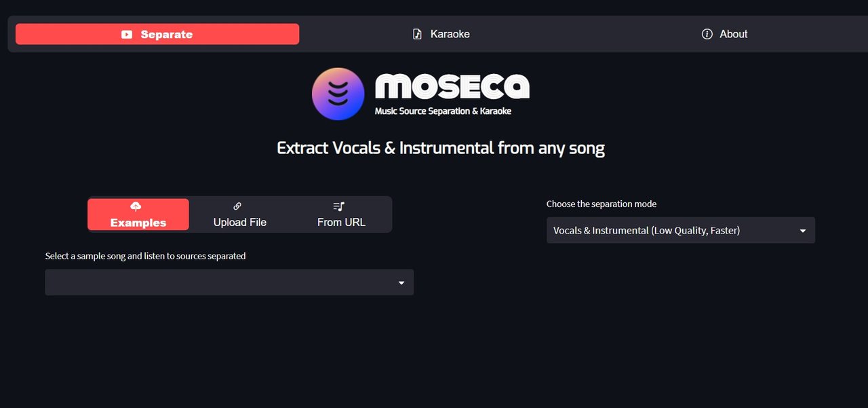Click the 'Extract Vocals & Instrumental' heading
This screenshot has width=868, height=408.
coord(441,148)
